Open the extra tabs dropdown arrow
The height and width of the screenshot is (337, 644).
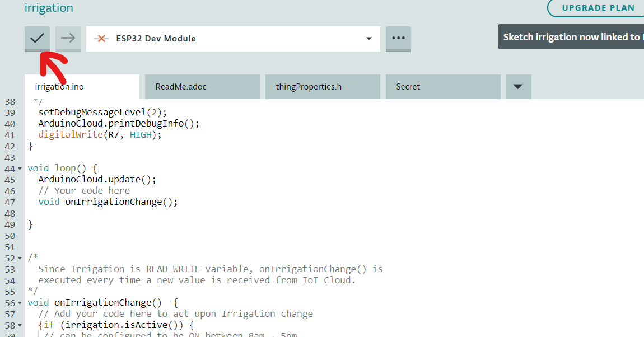(x=518, y=87)
